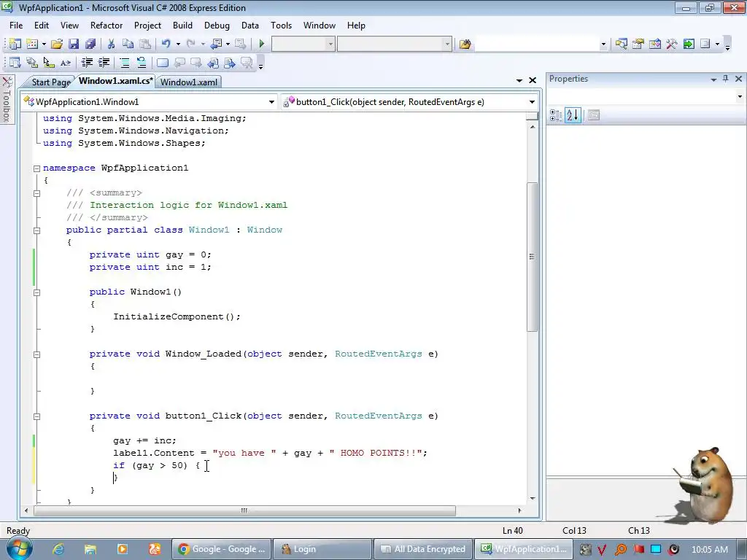Save Window1.xaml.cs with the floppy icon
Image resolution: width=747 pixels, height=560 pixels.
74,44
